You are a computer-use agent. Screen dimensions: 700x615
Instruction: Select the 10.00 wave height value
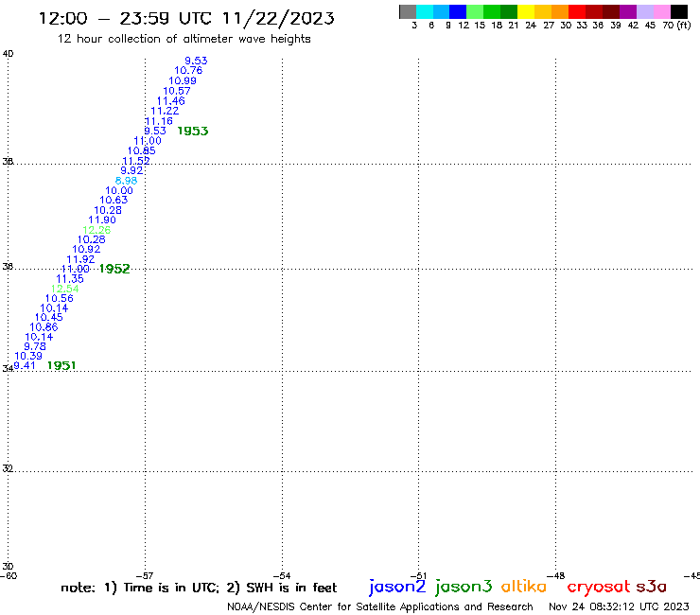coord(119,190)
